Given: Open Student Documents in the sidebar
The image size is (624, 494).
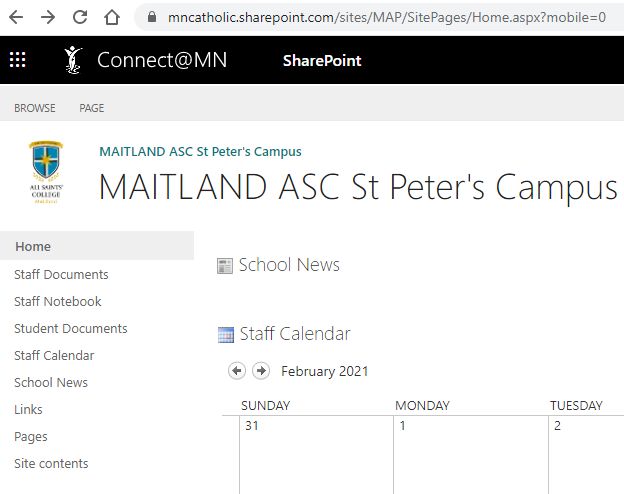Looking at the screenshot, I should tap(71, 328).
